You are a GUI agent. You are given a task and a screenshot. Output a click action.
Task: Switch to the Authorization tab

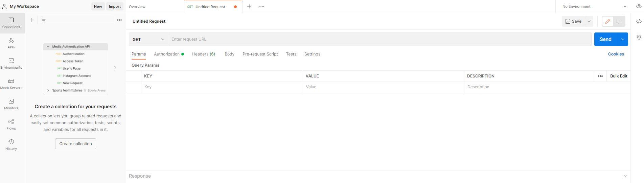coord(167,54)
